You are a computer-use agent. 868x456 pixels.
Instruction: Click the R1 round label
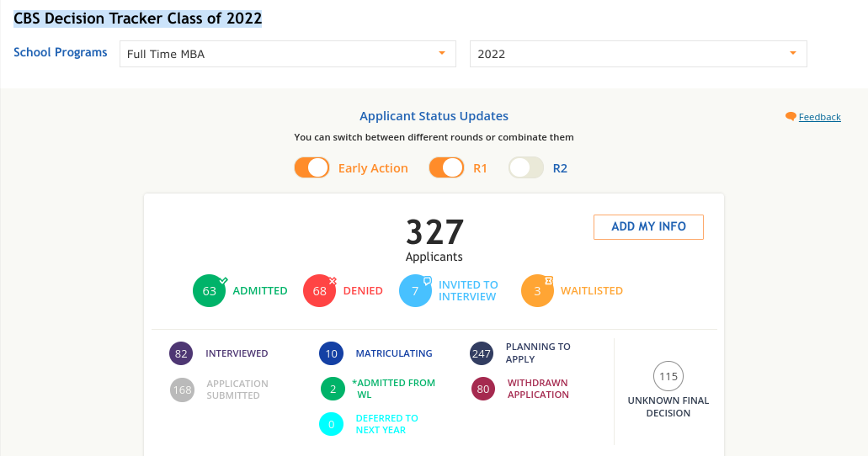pos(480,168)
